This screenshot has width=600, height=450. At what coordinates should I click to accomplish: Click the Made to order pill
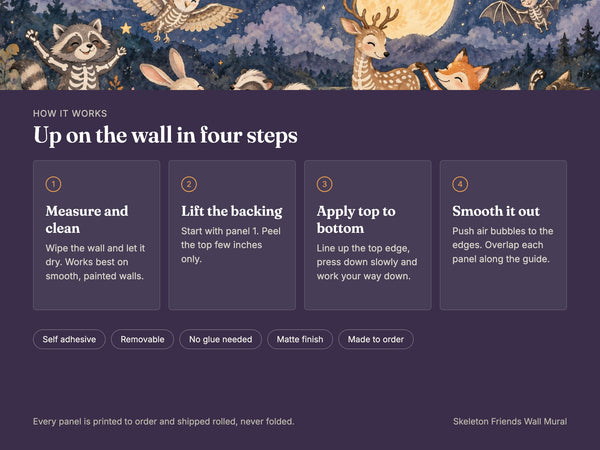click(376, 339)
